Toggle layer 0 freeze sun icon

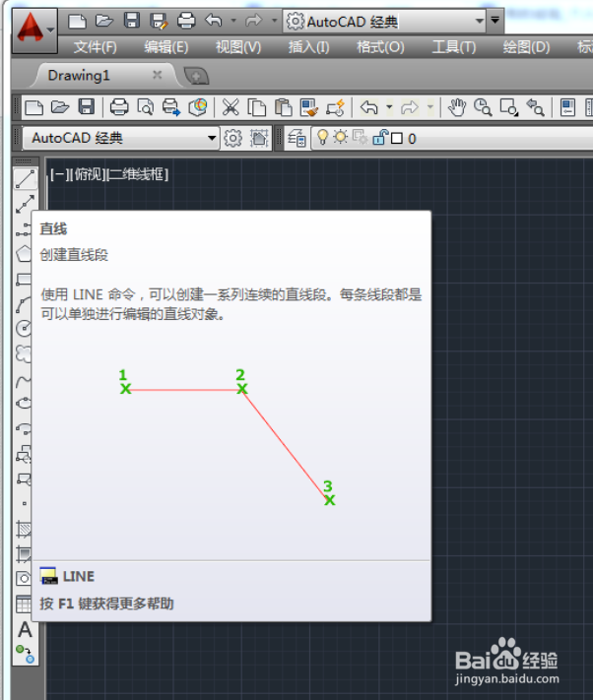pyautogui.click(x=341, y=137)
